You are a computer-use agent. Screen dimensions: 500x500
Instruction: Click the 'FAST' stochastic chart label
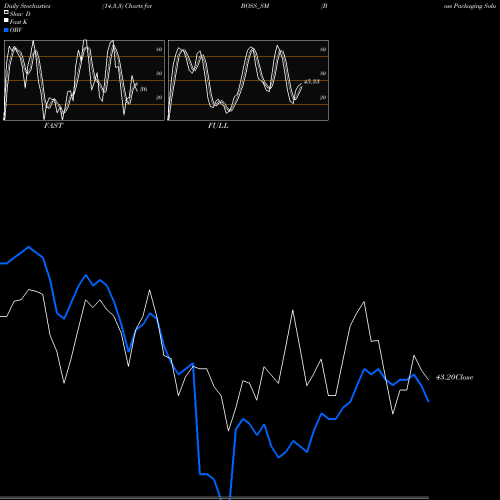coord(53,126)
